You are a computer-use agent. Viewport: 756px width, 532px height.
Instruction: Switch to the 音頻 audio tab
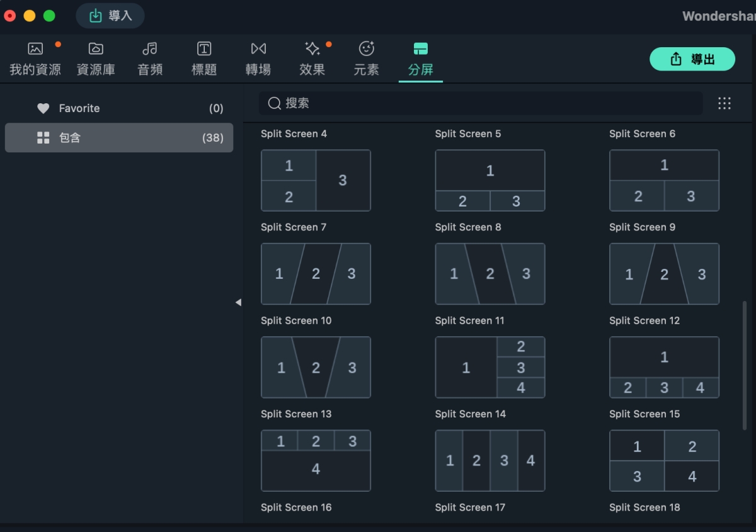pyautogui.click(x=150, y=59)
